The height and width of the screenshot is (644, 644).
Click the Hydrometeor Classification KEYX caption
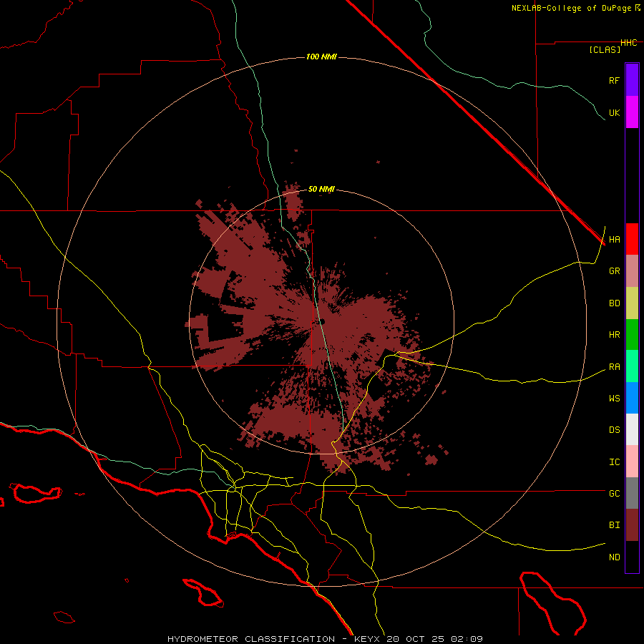[x=325, y=639]
